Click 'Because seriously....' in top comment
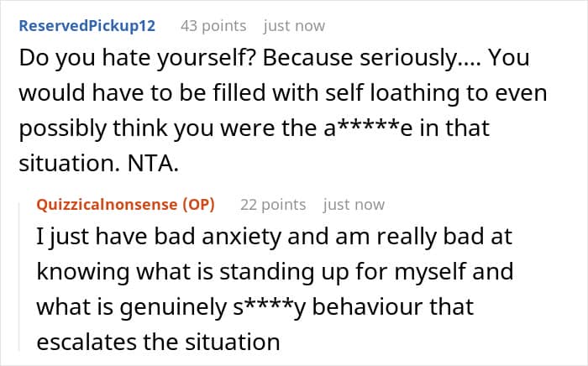The image size is (588, 366). pyautogui.click(x=371, y=58)
